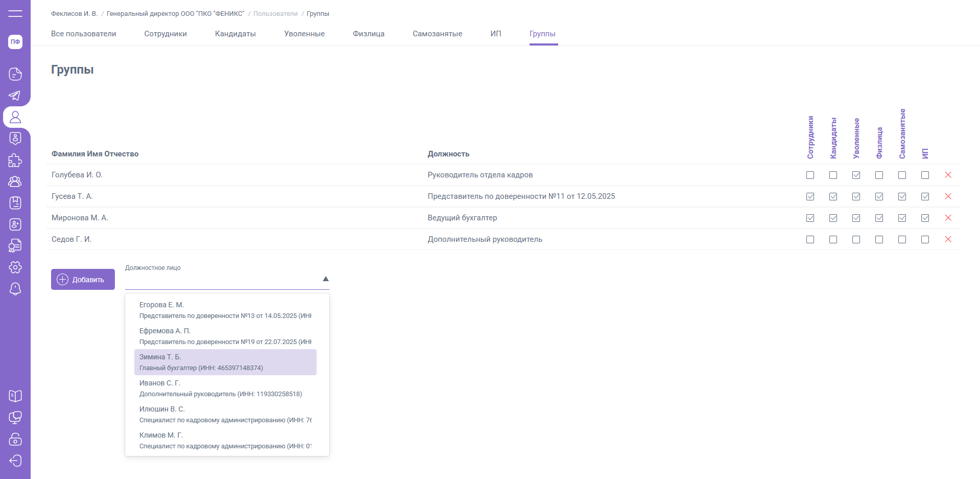This screenshot has width=980, height=479.
Task: Collapse the Должностное лицо dropdown arrow
Action: coord(325,279)
